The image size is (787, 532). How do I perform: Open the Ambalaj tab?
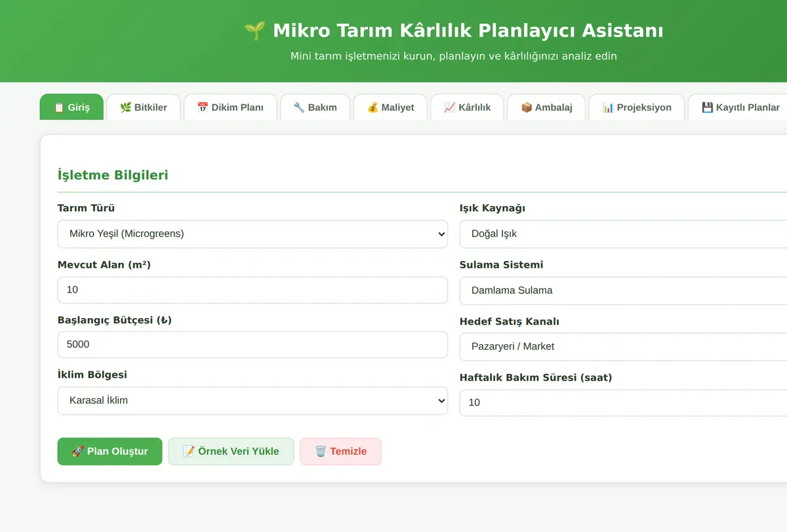point(546,107)
